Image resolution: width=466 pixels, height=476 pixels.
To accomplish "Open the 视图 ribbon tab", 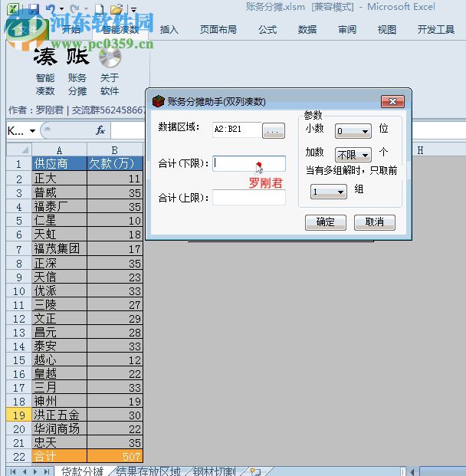I will pyautogui.click(x=387, y=30).
